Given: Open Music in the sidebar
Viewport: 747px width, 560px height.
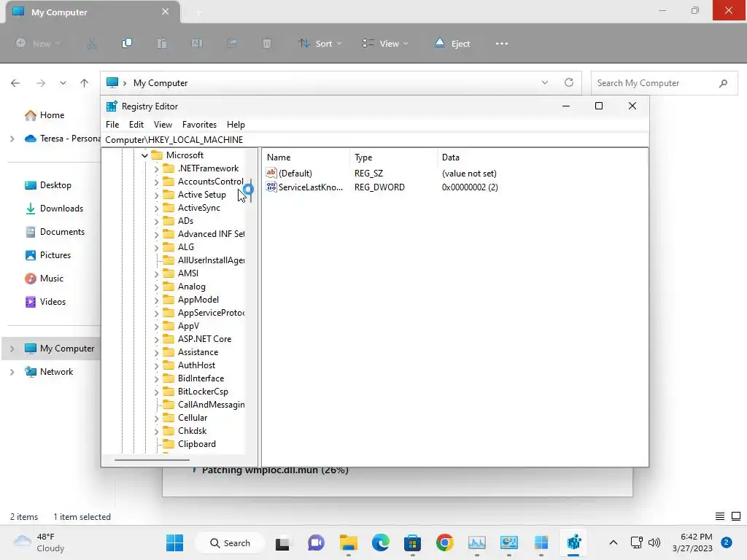Looking at the screenshot, I should pyautogui.click(x=44, y=278).
